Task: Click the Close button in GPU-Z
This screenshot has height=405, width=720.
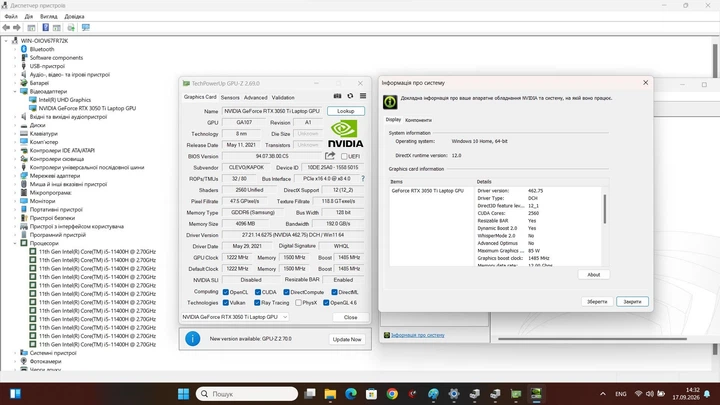Action: (350, 317)
